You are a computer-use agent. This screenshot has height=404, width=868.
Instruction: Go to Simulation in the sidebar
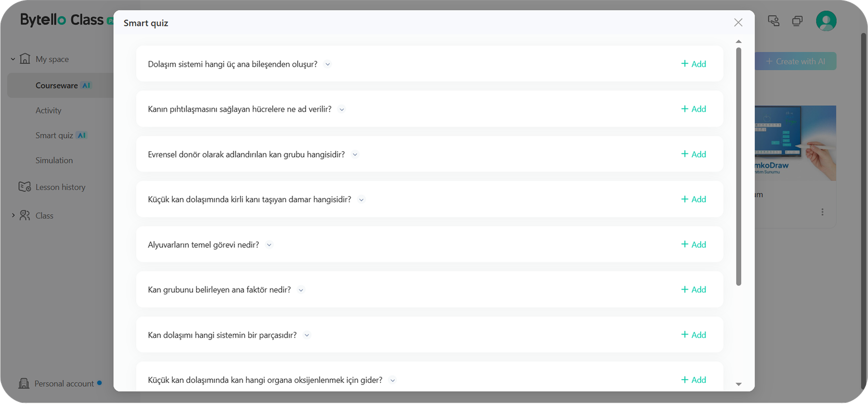(x=54, y=161)
